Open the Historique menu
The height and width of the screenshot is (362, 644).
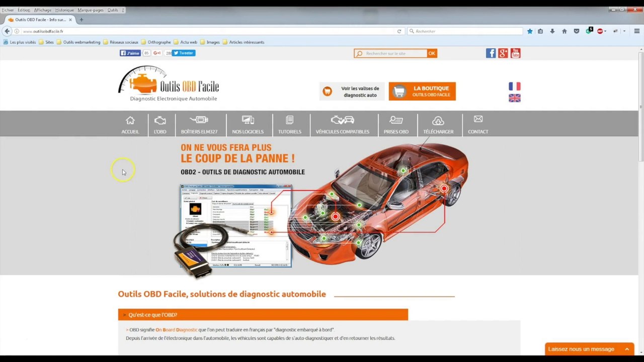click(x=64, y=10)
